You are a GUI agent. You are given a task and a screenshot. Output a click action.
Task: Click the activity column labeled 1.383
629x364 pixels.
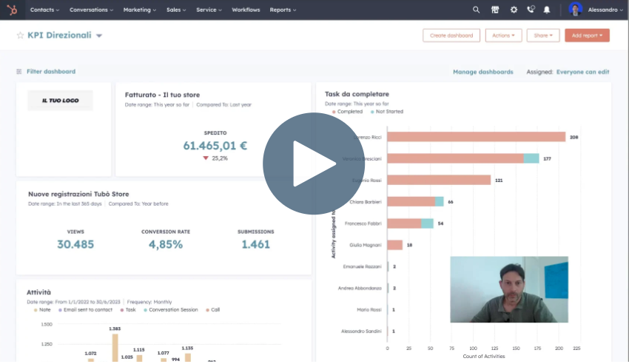tap(115, 347)
